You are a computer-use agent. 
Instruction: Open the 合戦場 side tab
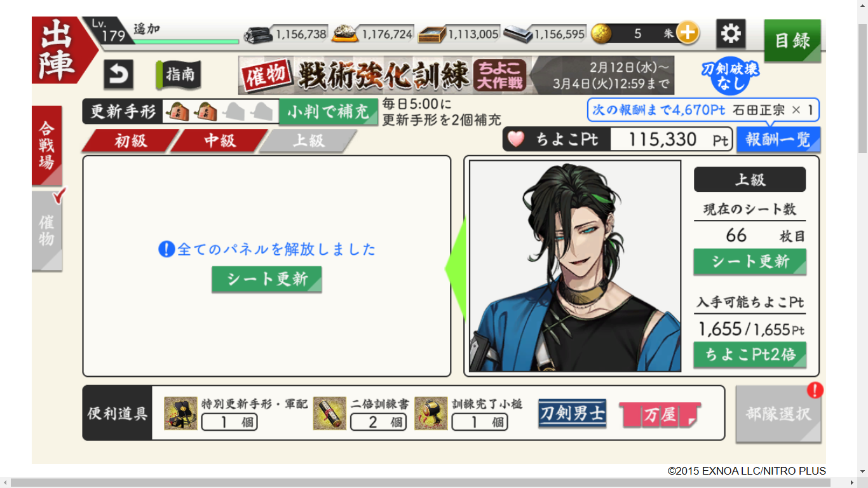coord(47,146)
